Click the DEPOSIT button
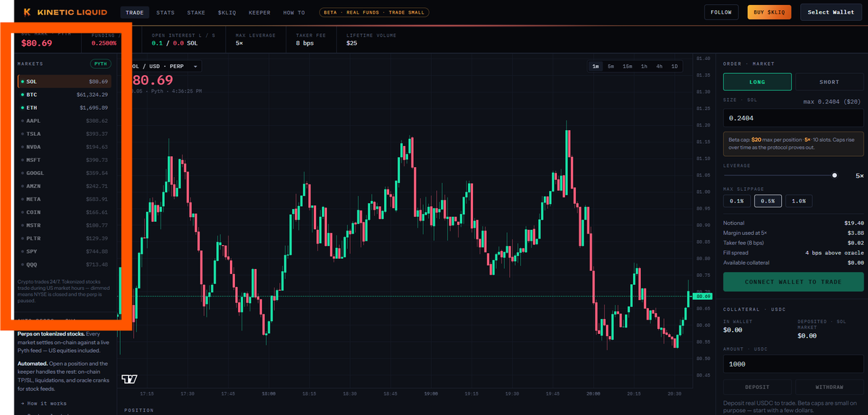This screenshot has height=415, width=868. [757, 387]
